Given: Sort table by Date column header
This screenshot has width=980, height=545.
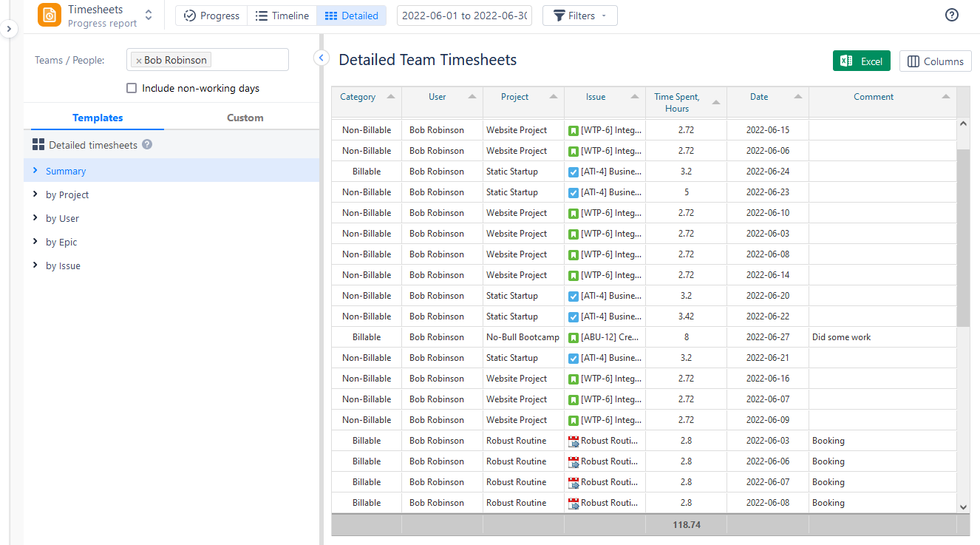Looking at the screenshot, I should point(759,97).
